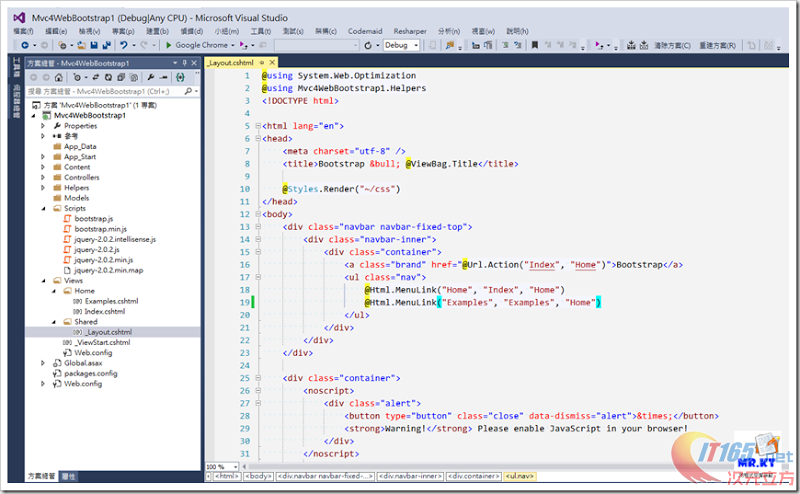The height and width of the screenshot is (494, 800).
Task: Open the Google Chrome browser dropdown arrow
Action: tap(233, 45)
